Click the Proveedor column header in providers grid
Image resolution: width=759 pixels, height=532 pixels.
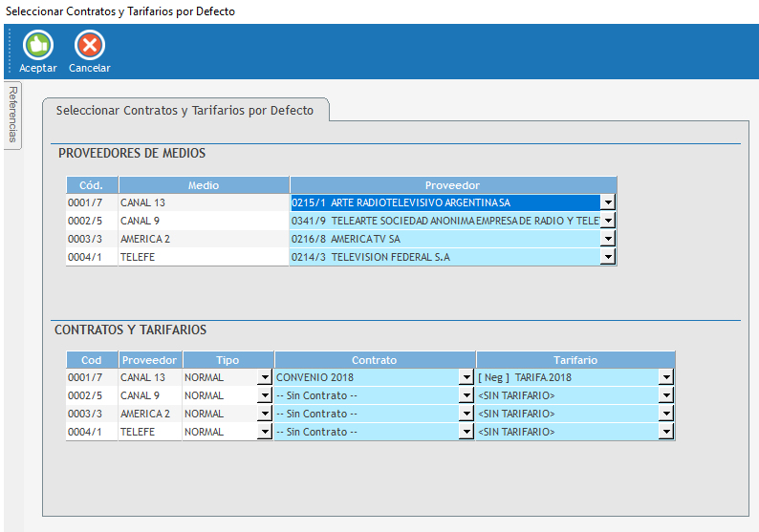pyautogui.click(x=453, y=184)
